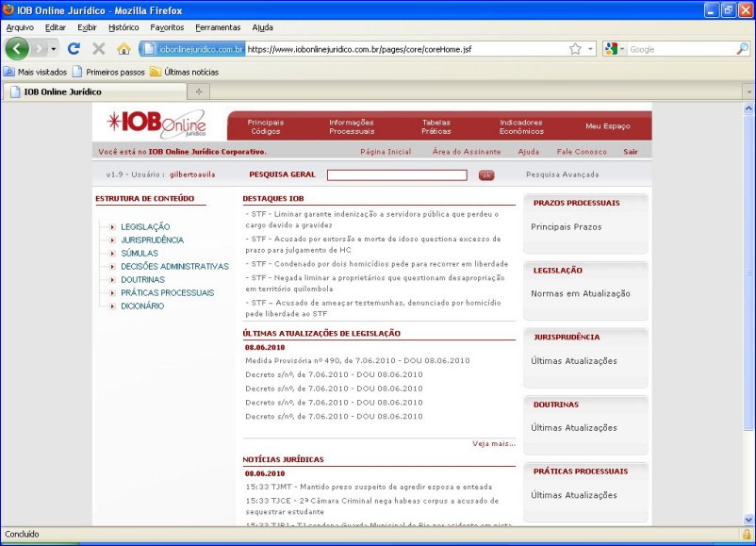Open Fale Conosco link
Image resolution: width=756 pixels, height=546 pixels.
click(x=582, y=152)
